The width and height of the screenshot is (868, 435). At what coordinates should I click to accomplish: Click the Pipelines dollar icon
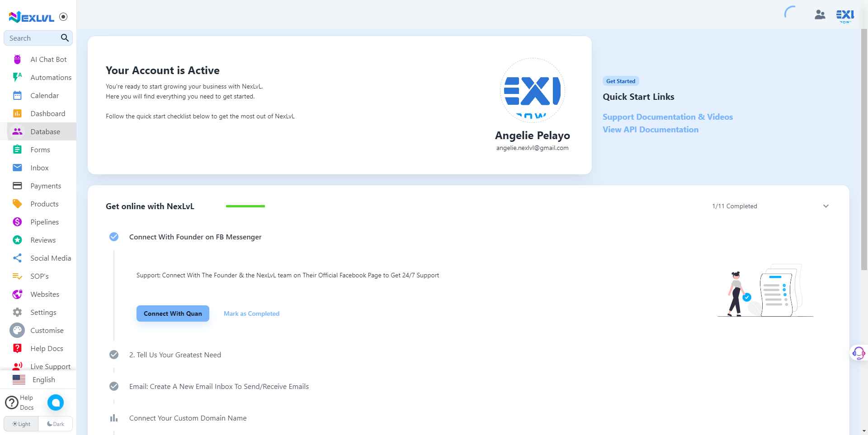coord(17,222)
